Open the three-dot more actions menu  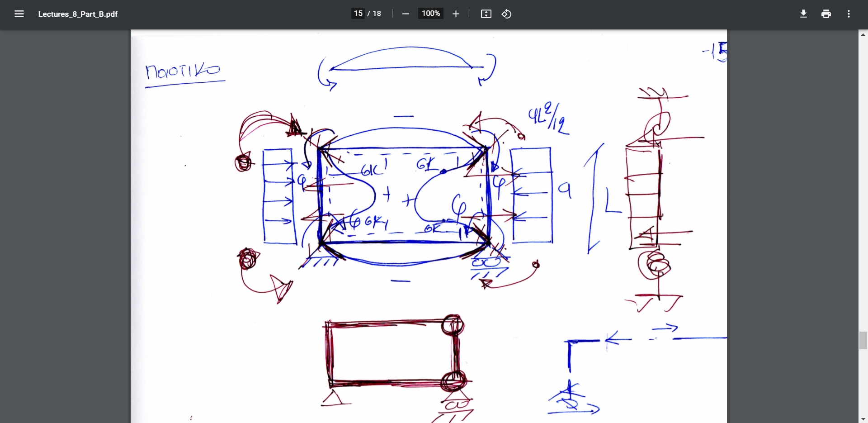[849, 14]
